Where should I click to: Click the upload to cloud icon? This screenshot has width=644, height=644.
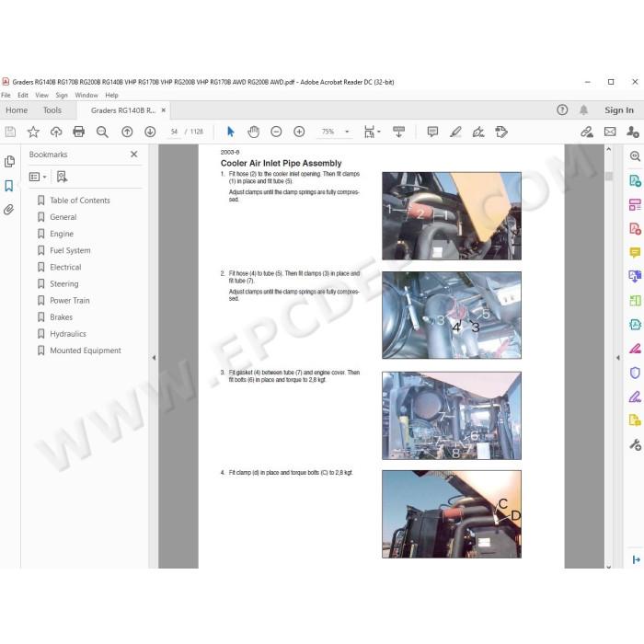point(56,132)
